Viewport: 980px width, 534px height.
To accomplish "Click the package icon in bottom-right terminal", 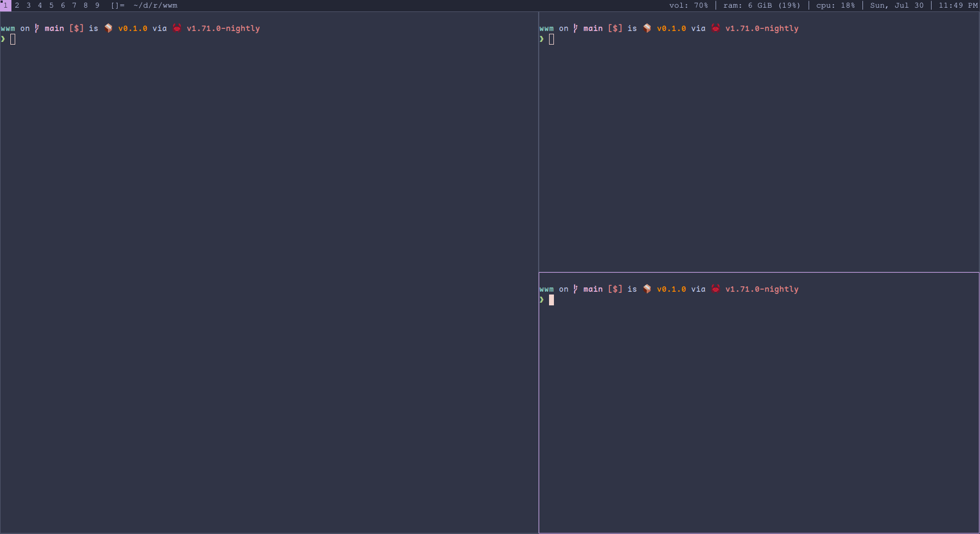I will pyautogui.click(x=647, y=289).
